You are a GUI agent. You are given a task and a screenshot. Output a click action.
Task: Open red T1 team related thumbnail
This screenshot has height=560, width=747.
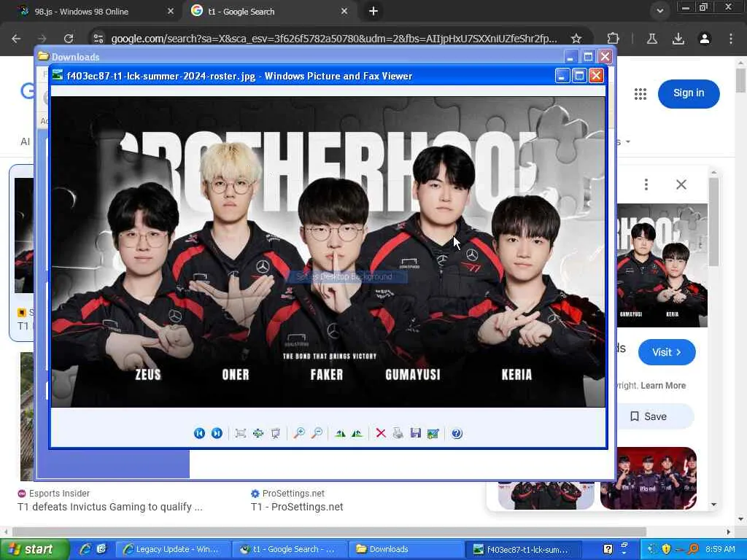pyautogui.click(x=649, y=478)
